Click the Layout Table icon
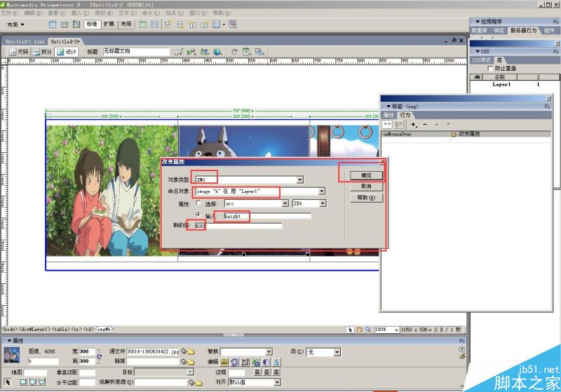Screen dimensions: 561x392 pyautogui.click(x=143, y=25)
